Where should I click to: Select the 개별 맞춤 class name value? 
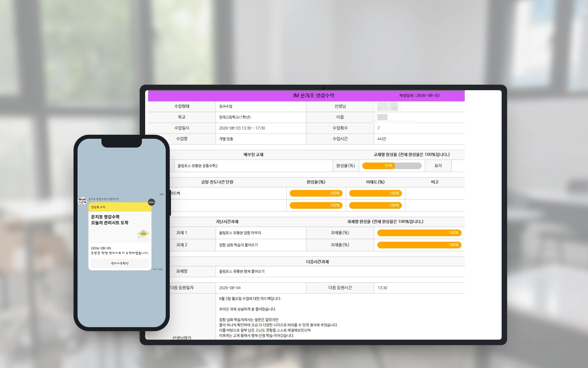pyautogui.click(x=226, y=139)
